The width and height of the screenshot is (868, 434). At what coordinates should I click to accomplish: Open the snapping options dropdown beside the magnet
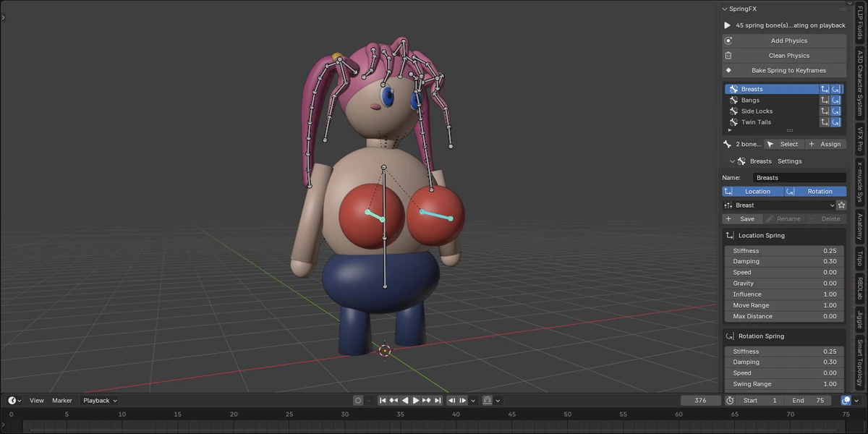point(498,400)
